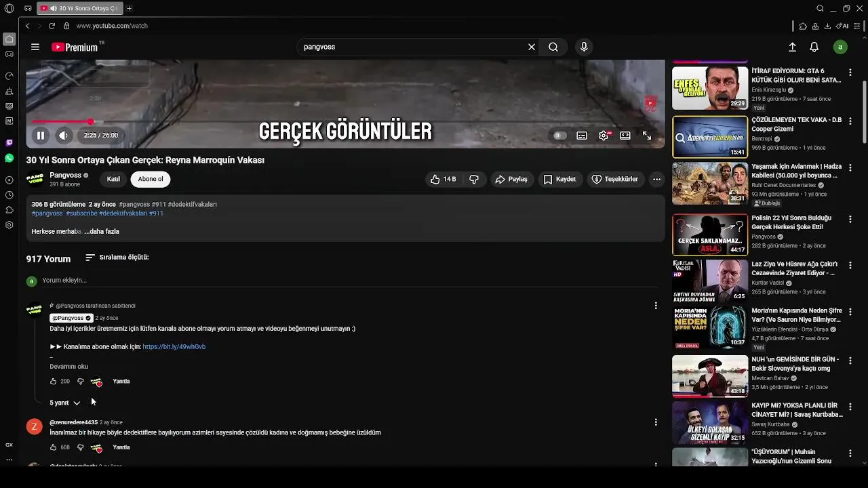Open the sidebar settings gear
The width and height of the screenshot is (868, 488).
pos(9,224)
